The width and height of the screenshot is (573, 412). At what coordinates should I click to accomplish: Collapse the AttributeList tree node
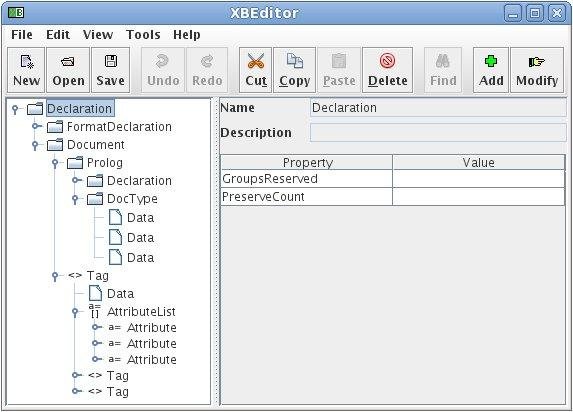pos(75,312)
